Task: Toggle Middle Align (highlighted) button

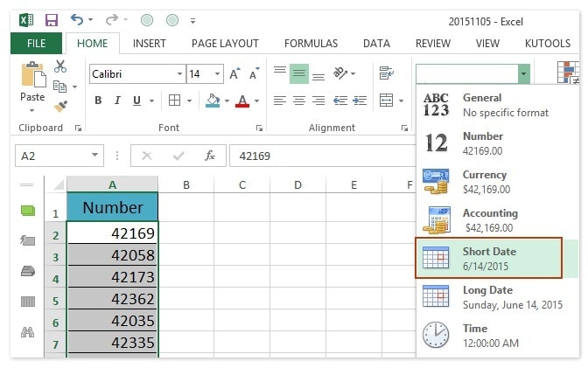Action: 299,73
